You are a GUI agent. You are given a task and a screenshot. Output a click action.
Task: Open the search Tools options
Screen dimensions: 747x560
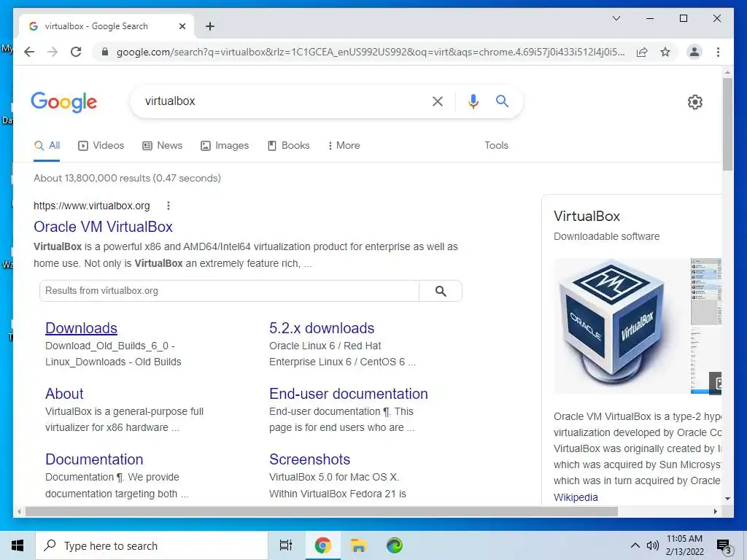(496, 146)
